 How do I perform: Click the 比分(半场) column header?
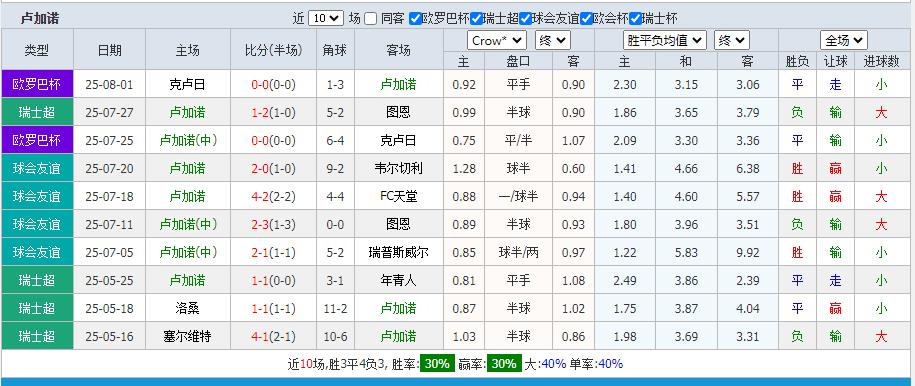(x=274, y=50)
